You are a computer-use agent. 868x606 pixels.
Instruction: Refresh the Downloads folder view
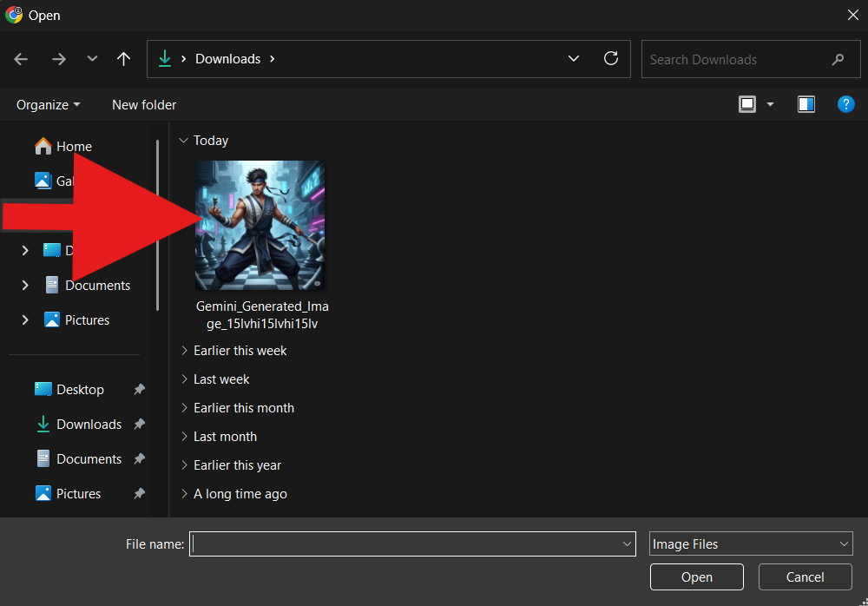610,58
